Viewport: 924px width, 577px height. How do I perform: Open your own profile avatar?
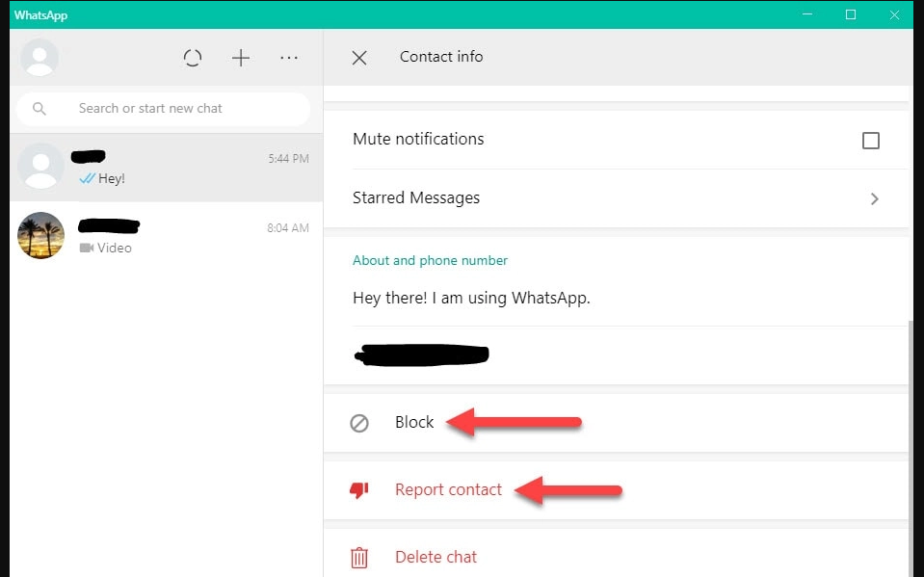click(40, 58)
